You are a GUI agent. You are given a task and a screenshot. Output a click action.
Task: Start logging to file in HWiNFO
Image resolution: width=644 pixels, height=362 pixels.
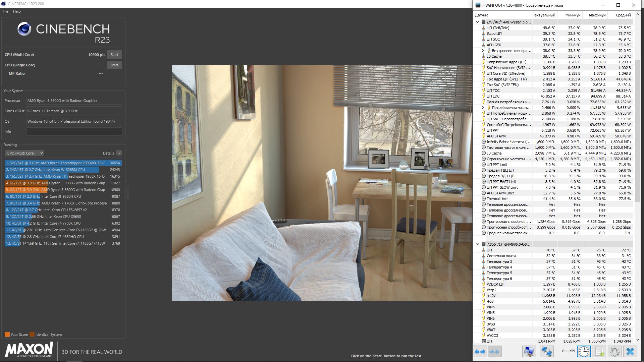[x=599, y=352]
